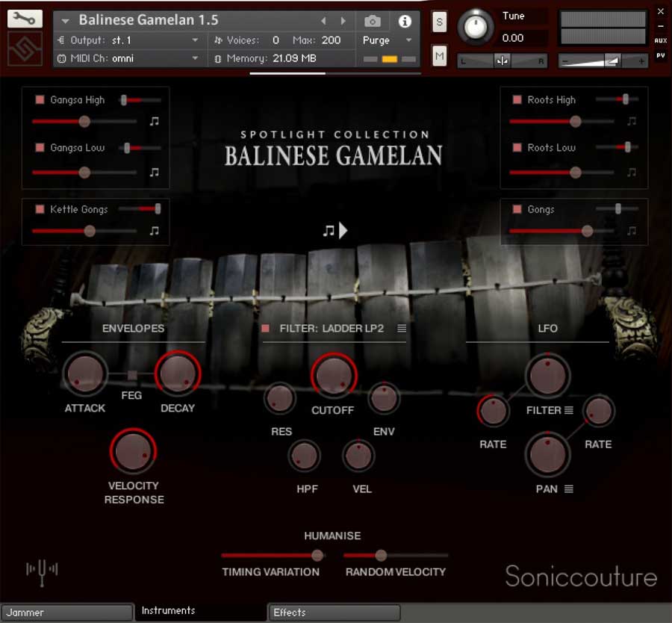Set the Kettle Gongs pan slider

pos(140,209)
